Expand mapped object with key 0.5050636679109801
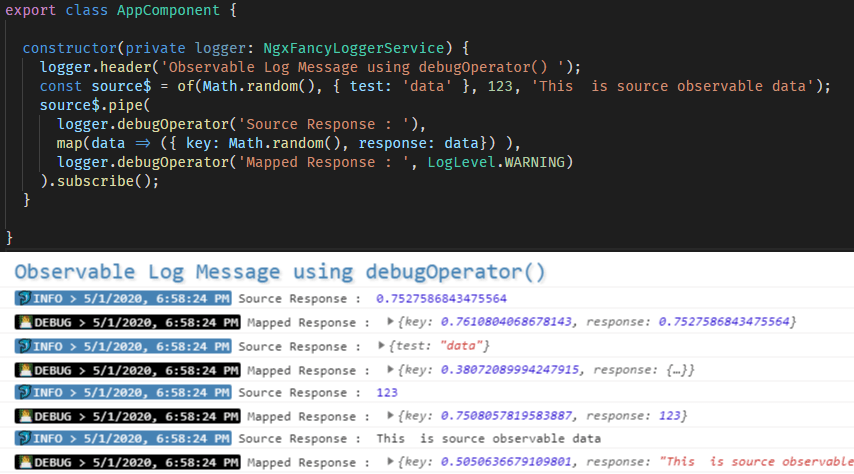Image resolution: width=854 pixels, height=474 pixels. [390, 461]
